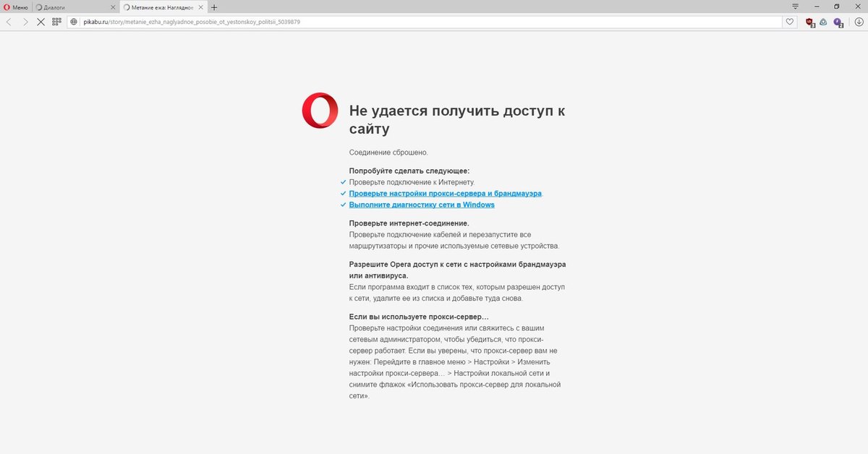Click the red Opera logo on error page
868x454 pixels.
coord(320,111)
